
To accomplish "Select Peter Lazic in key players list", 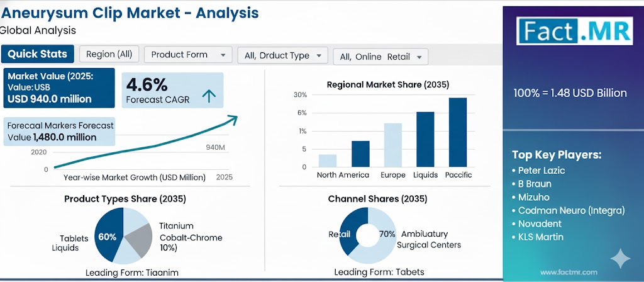I will [x=543, y=171].
